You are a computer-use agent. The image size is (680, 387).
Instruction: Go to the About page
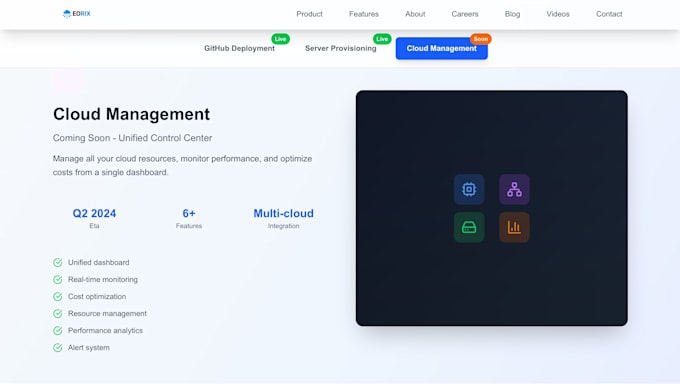click(415, 14)
